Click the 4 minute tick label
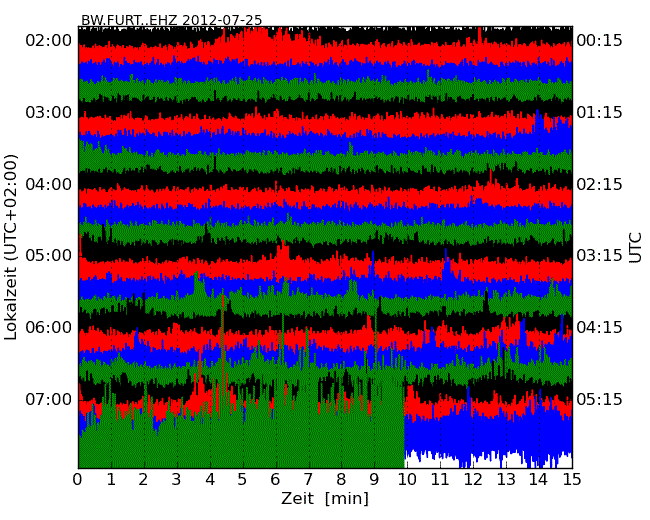650x520 pixels. (210, 480)
